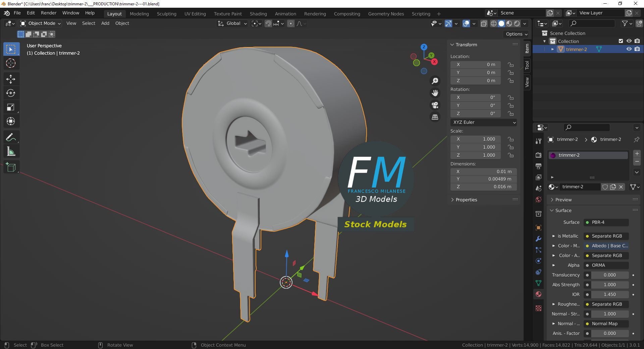Select the Measure tool
Screen dimensions: 644x349
click(11, 151)
